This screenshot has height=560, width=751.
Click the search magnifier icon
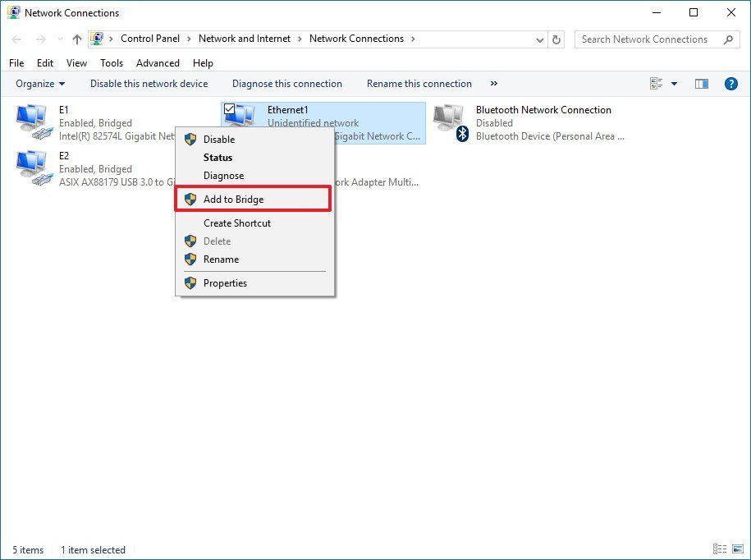pos(728,39)
